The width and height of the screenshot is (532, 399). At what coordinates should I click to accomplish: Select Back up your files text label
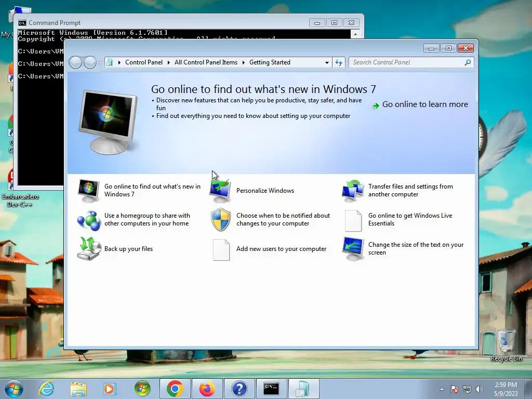click(129, 249)
